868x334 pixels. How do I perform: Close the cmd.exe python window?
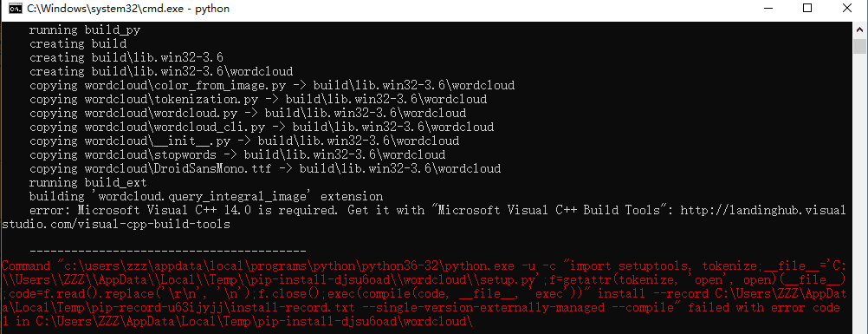[845, 9]
